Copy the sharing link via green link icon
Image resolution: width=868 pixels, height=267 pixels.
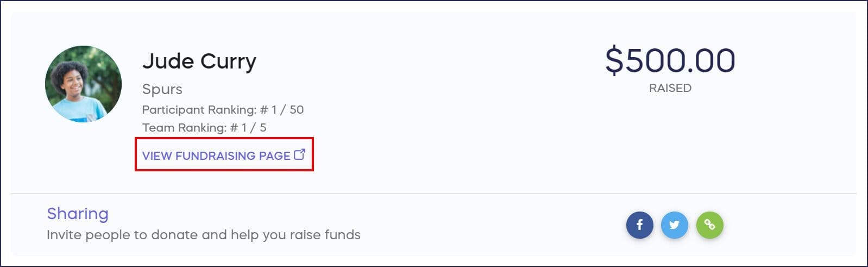[709, 225]
